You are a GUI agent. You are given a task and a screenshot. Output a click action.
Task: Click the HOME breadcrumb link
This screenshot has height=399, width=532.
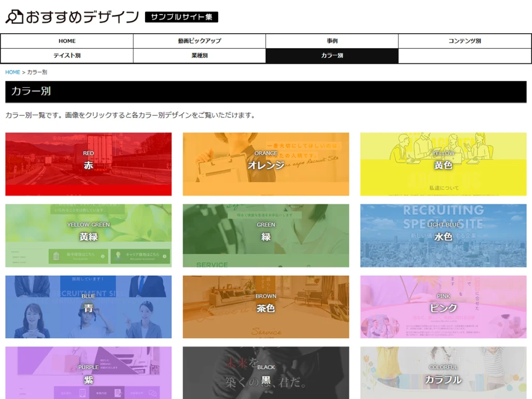(x=12, y=72)
